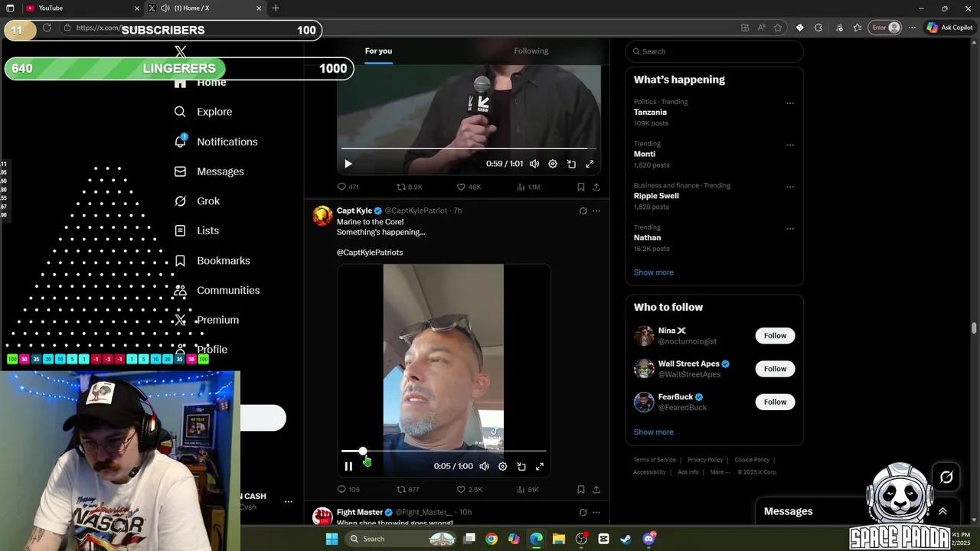Open more options for Nathan trend
The height and width of the screenshot is (551, 980).
[x=790, y=229]
